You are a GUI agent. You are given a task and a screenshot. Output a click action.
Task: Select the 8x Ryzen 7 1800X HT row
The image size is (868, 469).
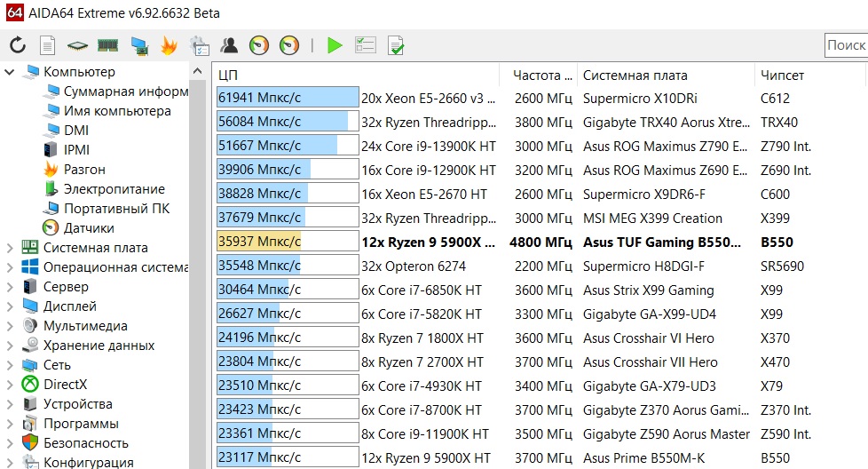[422, 338]
